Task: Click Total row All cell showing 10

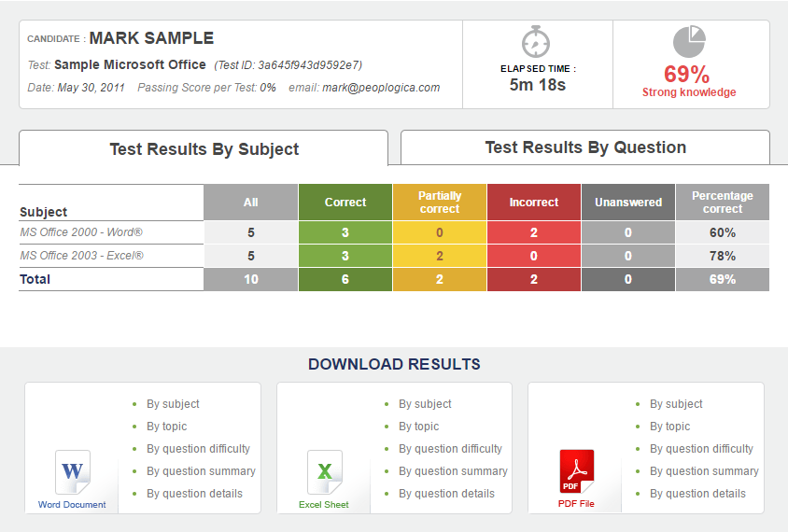Action: [x=251, y=279]
